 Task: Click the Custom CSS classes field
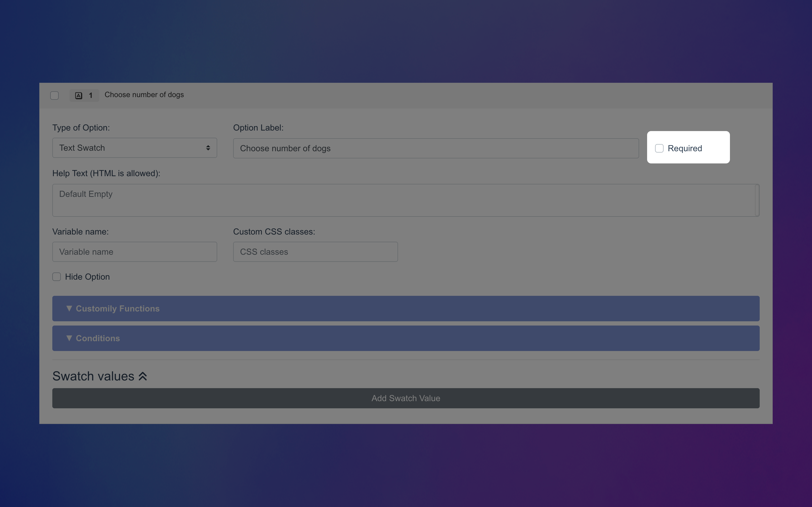[x=315, y=252]
